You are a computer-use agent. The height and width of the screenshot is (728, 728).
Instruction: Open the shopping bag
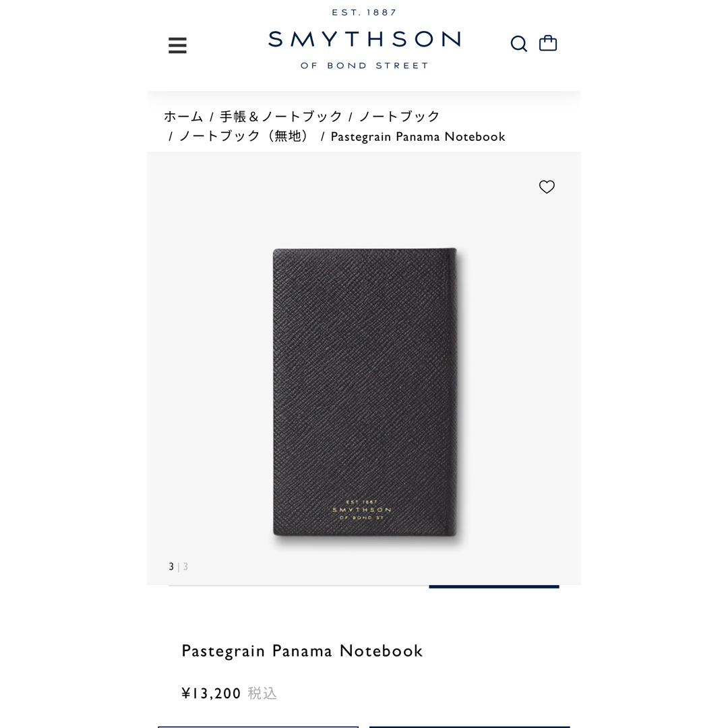[548, 43]
